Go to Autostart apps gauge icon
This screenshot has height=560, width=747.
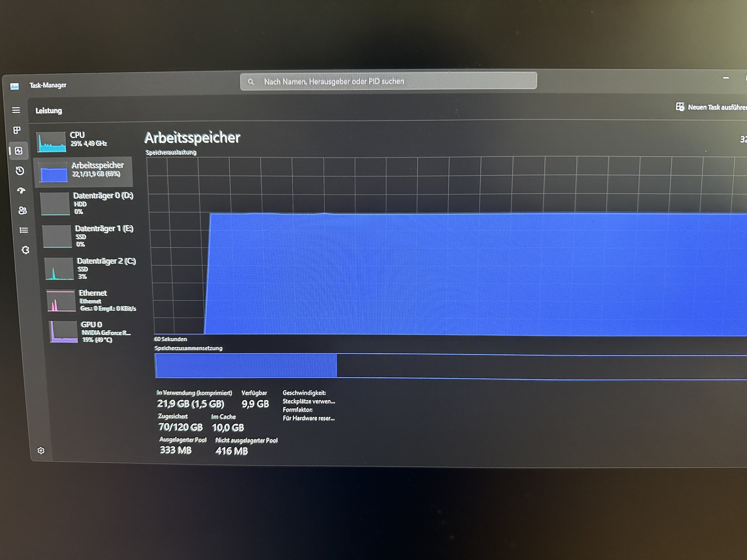coord(21,191)
